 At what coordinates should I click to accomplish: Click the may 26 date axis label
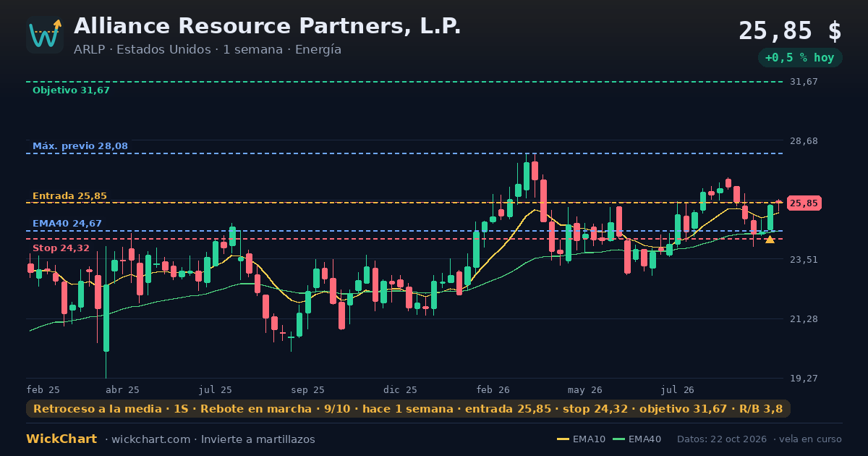pyautogui.click(x=586, y=389)
